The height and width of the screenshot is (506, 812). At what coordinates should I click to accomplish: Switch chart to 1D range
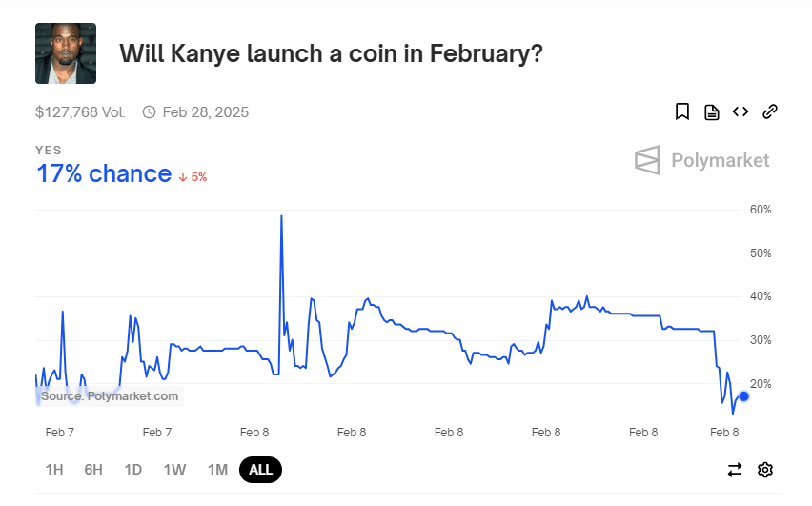click(133, 470)
